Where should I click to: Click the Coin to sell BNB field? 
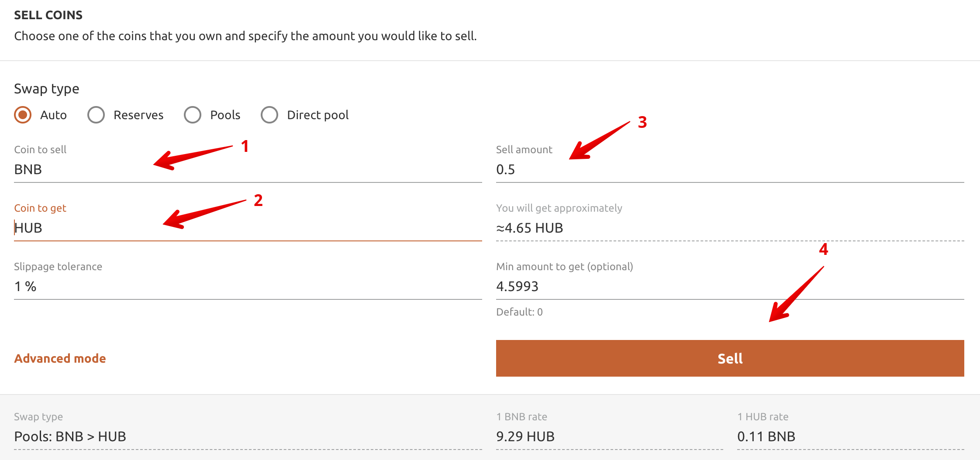[247, 169]
